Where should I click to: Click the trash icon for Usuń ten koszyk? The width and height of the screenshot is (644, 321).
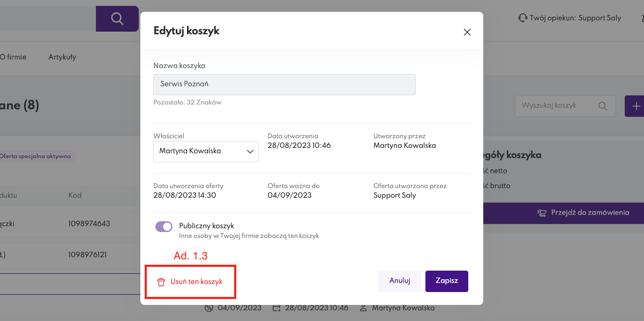pyautogui.click(x=161, y=282)
